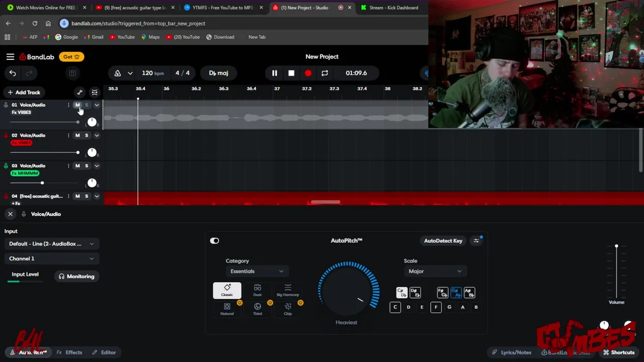Select the track 03 green microphone icon
Viewport: 644px width, 362px height.
6,166
